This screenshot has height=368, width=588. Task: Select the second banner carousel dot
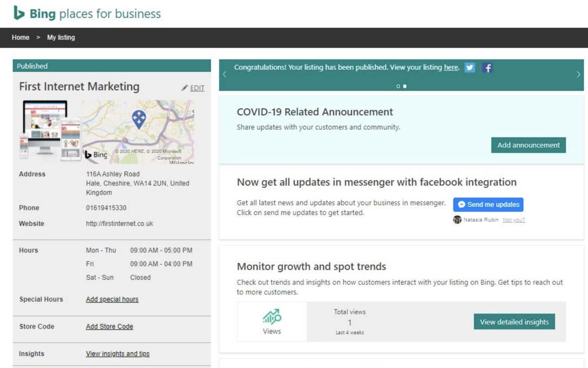405,86
